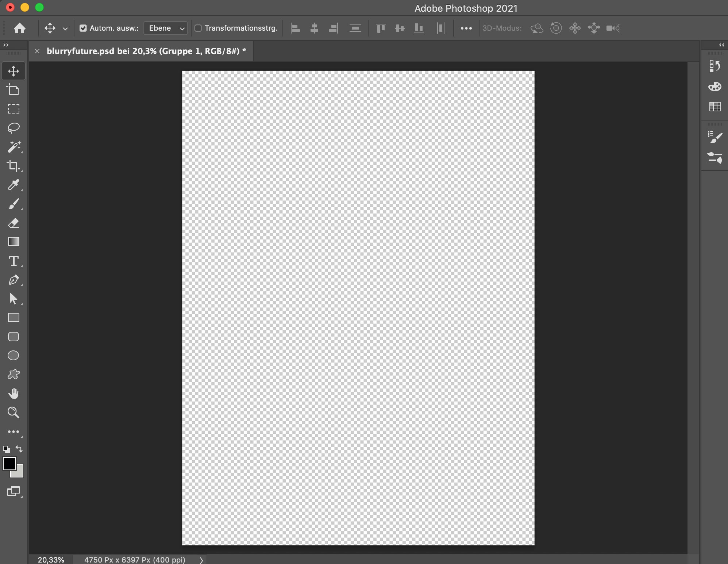
Task: Select the Rounded Rectangle tool
Action: click(14, 337)
